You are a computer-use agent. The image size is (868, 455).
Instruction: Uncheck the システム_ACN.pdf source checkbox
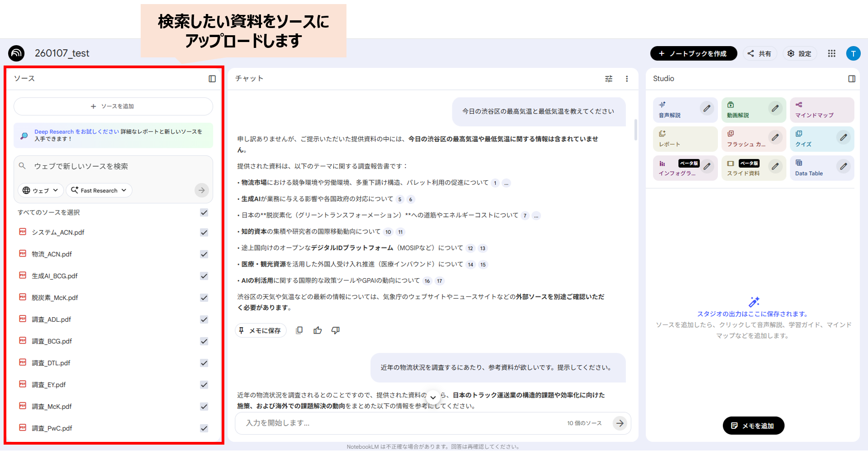[204, 232]
